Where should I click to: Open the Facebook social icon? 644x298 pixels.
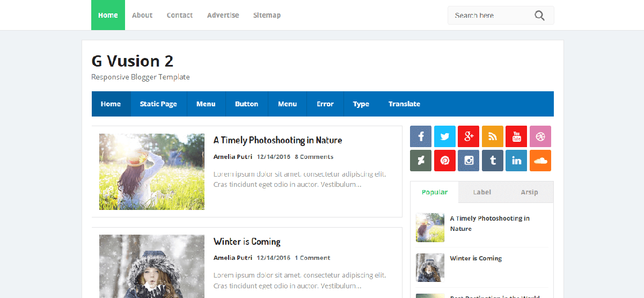tap(421, 136)
